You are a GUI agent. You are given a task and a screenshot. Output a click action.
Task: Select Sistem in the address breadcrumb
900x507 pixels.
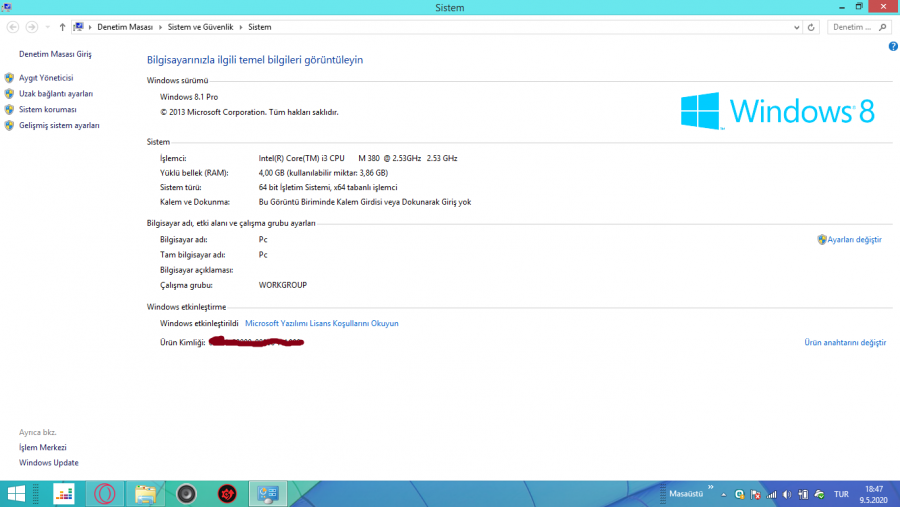click(259, 27)
